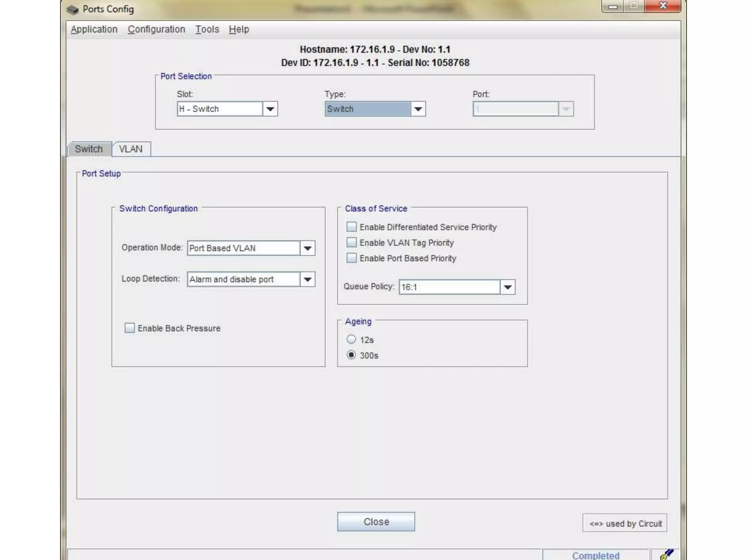This screenshot has width=747, height=560.
Task: Toggle Enable Back Pressure checkbox
Action: pyautogui.click(x=129, y=328)
